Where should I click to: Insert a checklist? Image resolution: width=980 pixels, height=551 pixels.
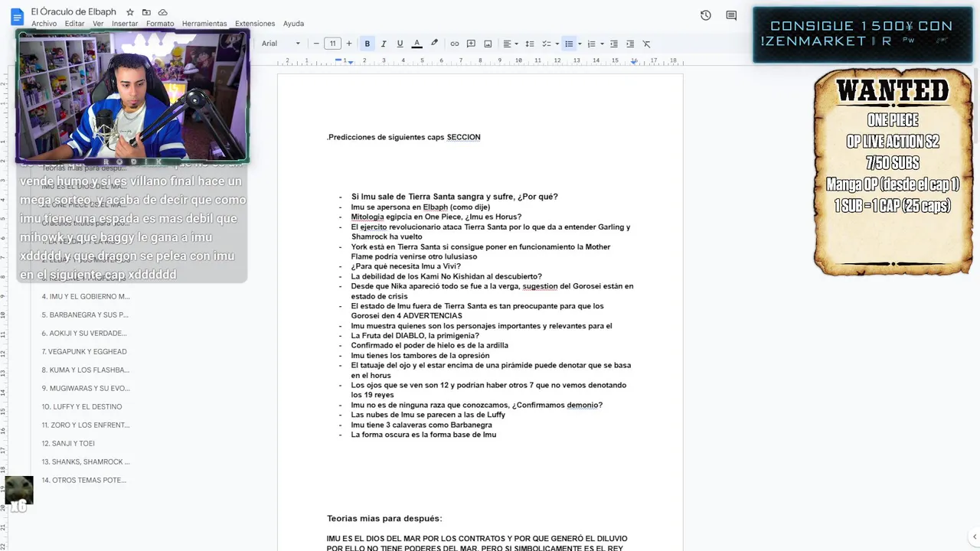(547, 44)
